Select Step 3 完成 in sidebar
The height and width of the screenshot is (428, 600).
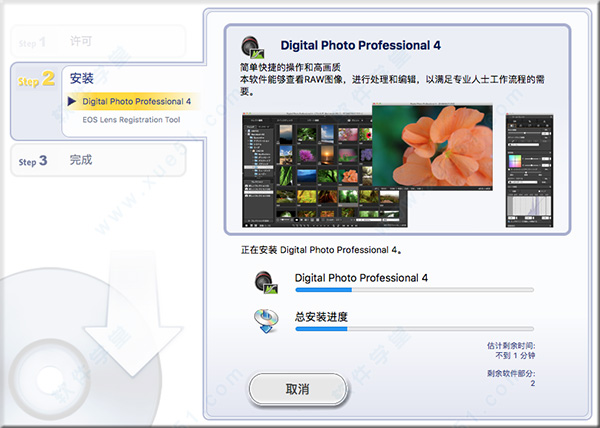tap(98, 160)
